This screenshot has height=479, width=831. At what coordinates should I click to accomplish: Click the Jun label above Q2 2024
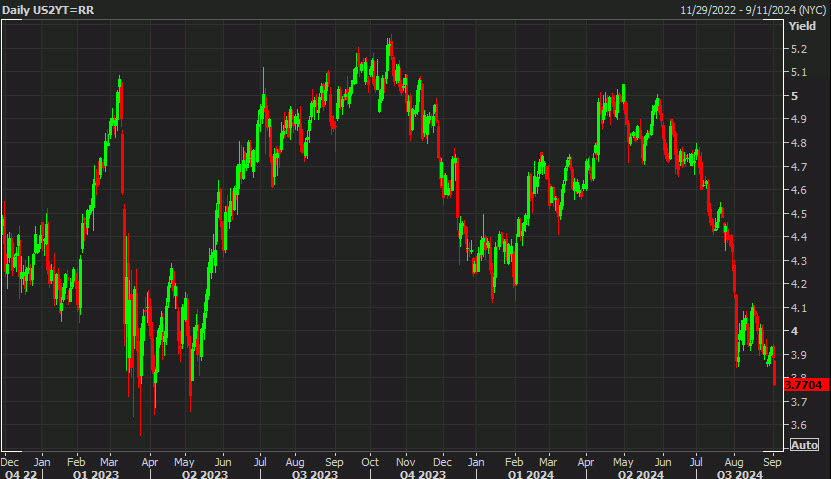point(662,462)
